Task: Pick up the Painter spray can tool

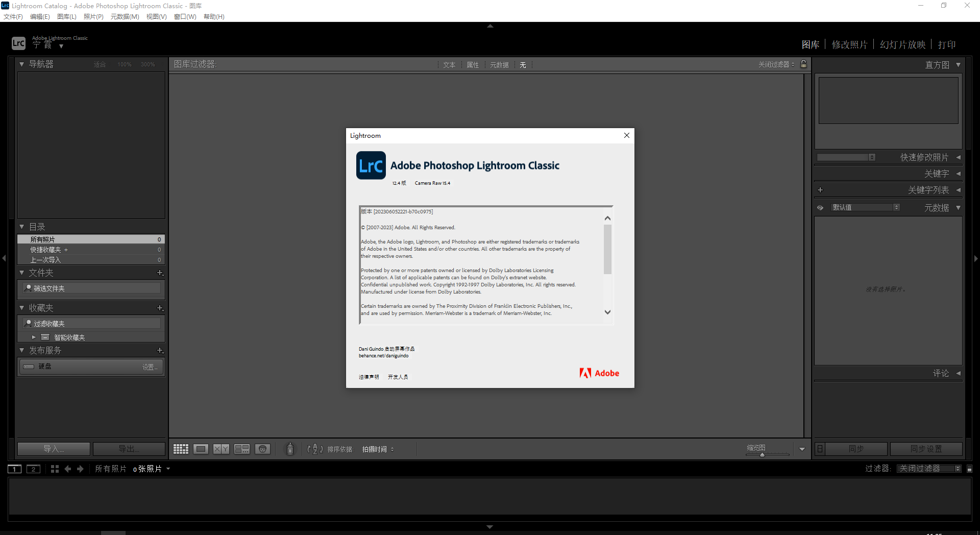Action: [x=290, y=449]
